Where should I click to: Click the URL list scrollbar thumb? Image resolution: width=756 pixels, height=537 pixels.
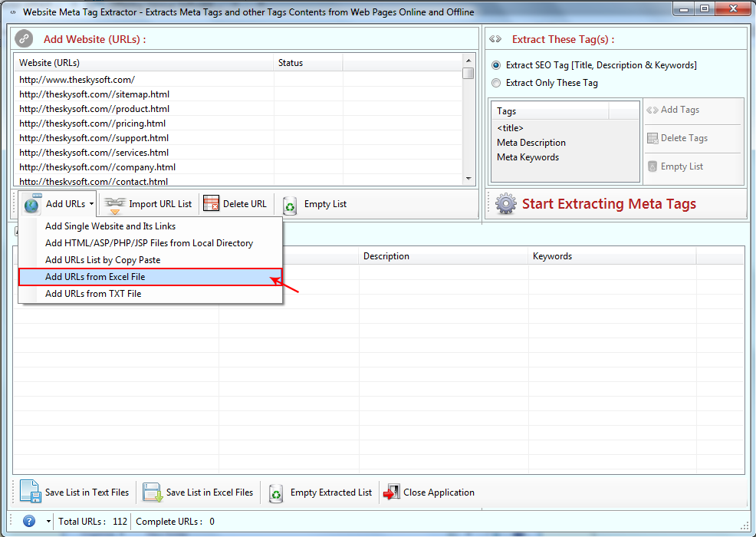tap(468, 74)
